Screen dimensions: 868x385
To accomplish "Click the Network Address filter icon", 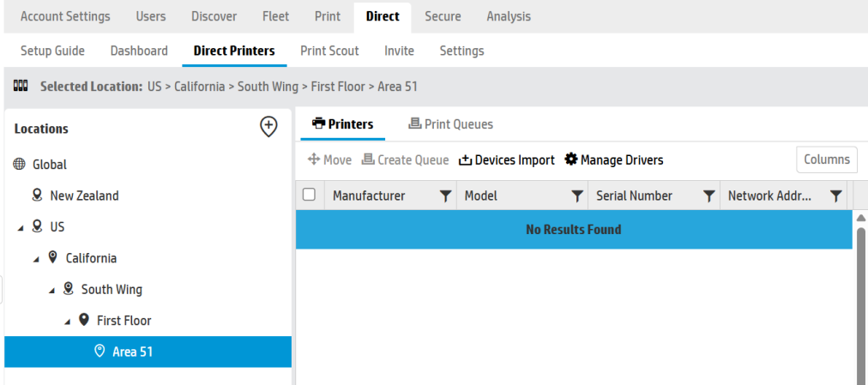I will click(835, 196).
